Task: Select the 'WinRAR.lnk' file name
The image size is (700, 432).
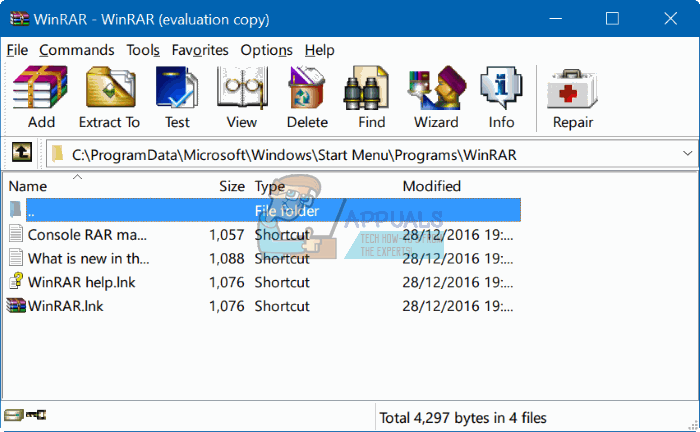Action: click(65, 306)
